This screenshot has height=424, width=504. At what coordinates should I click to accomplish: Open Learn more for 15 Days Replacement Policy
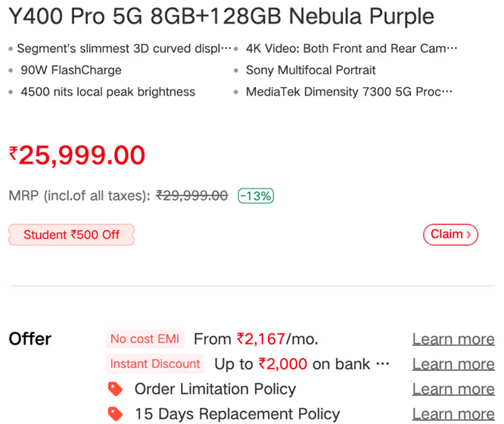tap(453, 414)
